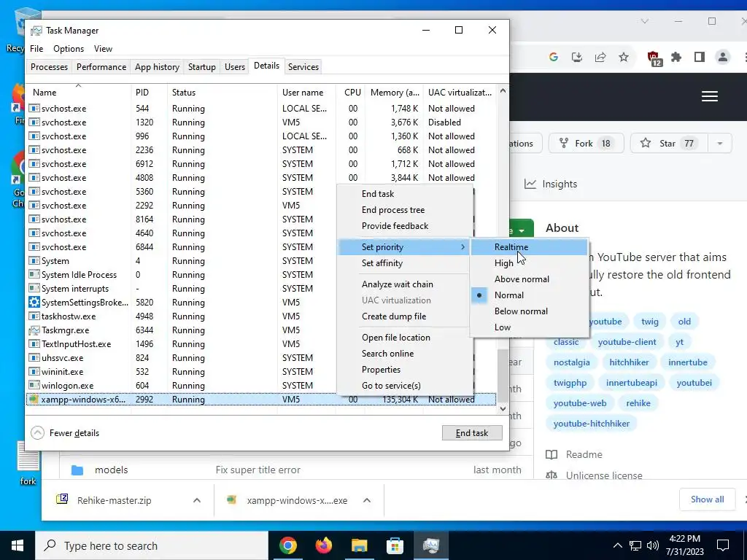Viewport: 747px width, 560px height.
Task: Collapse Task Manager with Fewer details
Action: (x=65, y=433)
